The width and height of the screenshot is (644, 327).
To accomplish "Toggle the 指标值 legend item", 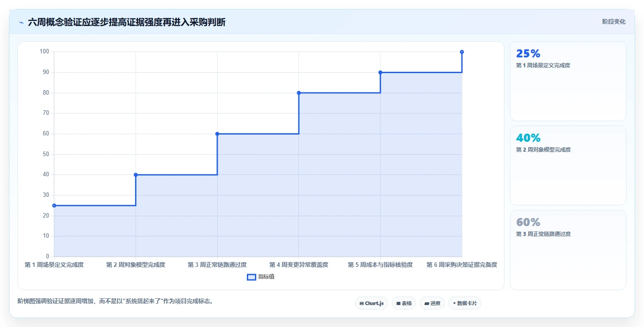I will [261, 277].
